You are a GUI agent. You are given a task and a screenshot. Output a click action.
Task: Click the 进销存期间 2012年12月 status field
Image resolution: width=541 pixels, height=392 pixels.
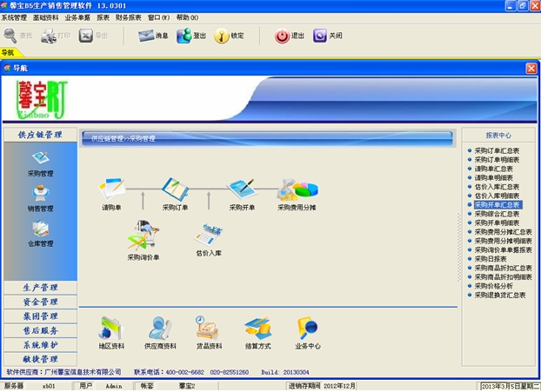click(322, 386)
